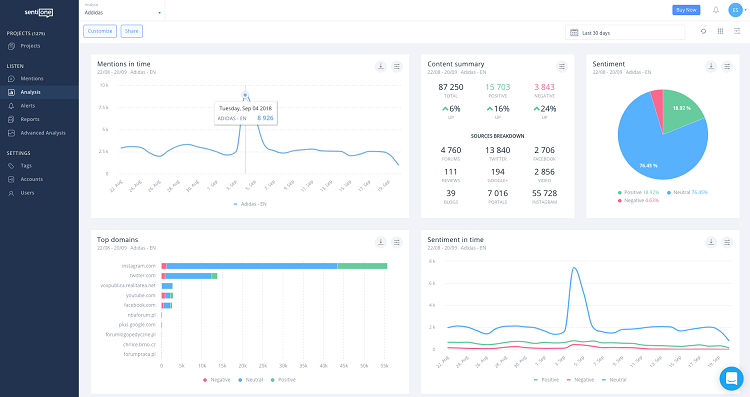
Task: Click the grid layout icon
Action: 720,32
